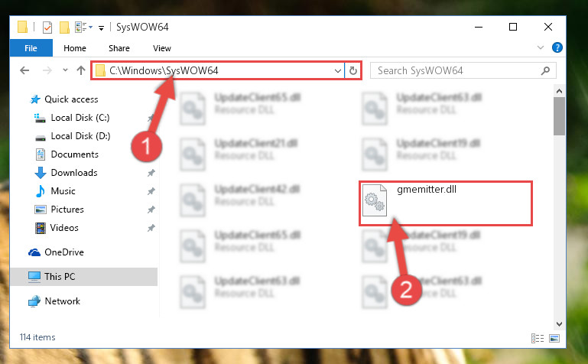
Task: Open address bar history dropdown
Action: pyautogui.click(x=337, y=70)
